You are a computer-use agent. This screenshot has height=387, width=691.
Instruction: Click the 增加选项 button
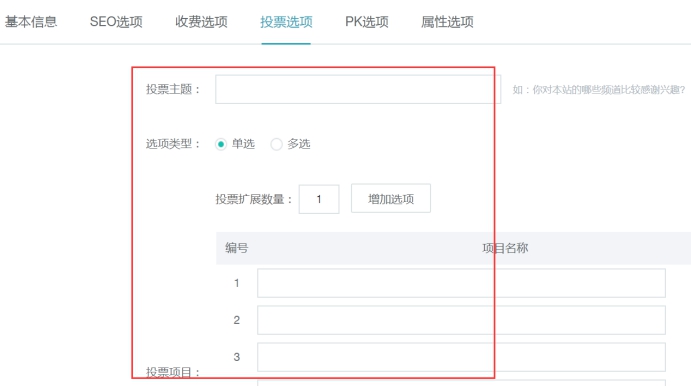(391, 199)
